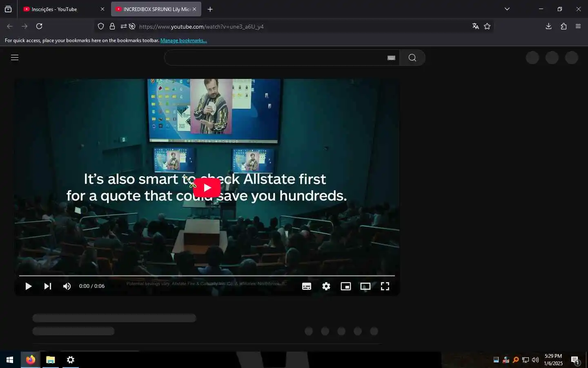Translate this page

[475, 26]
